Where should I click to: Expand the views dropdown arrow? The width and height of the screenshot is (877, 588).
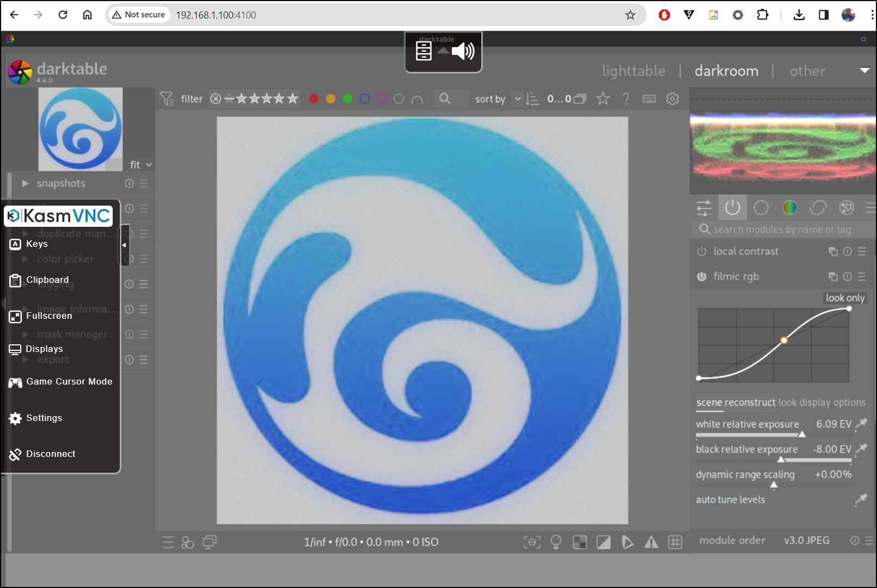(864, 71)
